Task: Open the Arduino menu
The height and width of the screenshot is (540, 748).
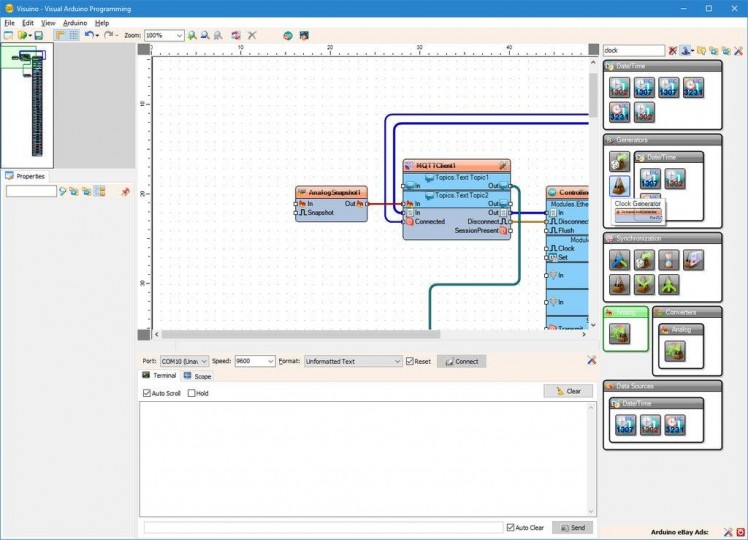Action: coord(74,22)
